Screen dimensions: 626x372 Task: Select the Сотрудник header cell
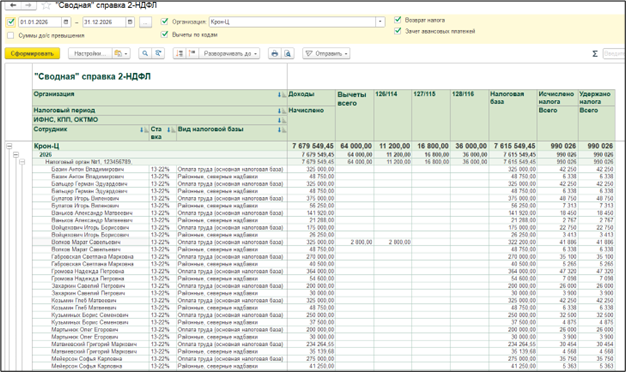pos(91,133)
